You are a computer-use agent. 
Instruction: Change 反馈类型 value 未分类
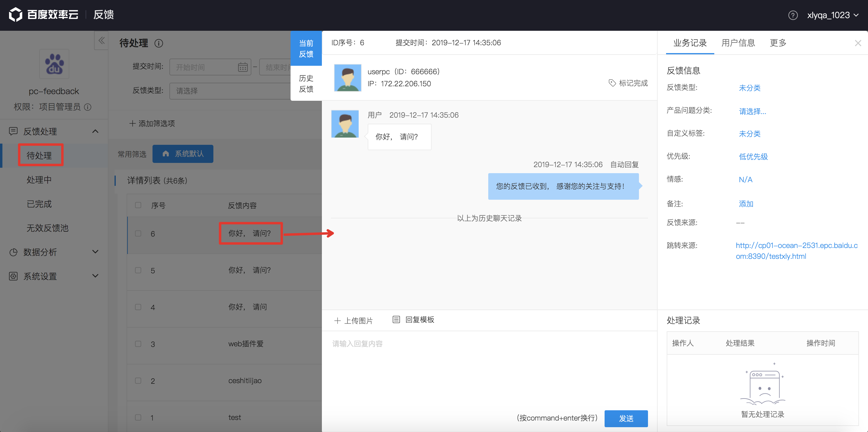(x=749, y=88)
